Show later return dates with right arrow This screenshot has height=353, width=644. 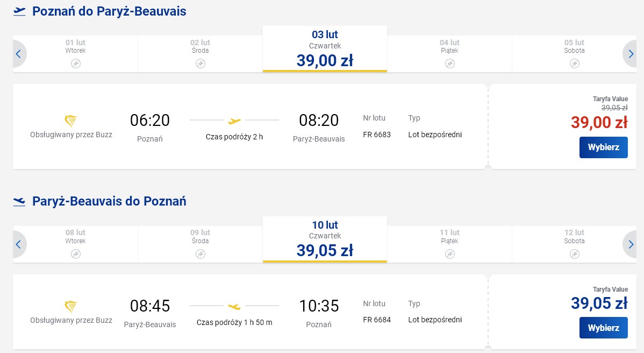click(630, 244)
